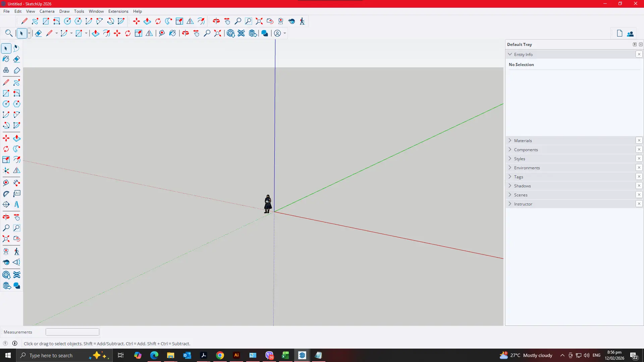Pick the Dimensions tool
Image resolution: width=644 pixels, height=362 pixels.
(17, 183)
